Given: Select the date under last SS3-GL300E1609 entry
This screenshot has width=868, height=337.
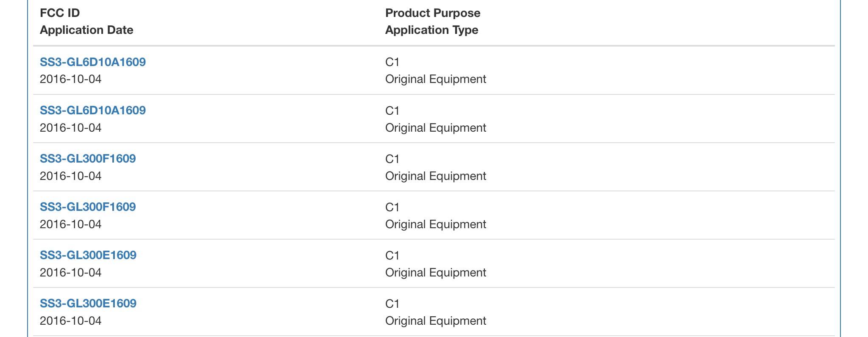Looking at the screenshot, I should point(71,320).
